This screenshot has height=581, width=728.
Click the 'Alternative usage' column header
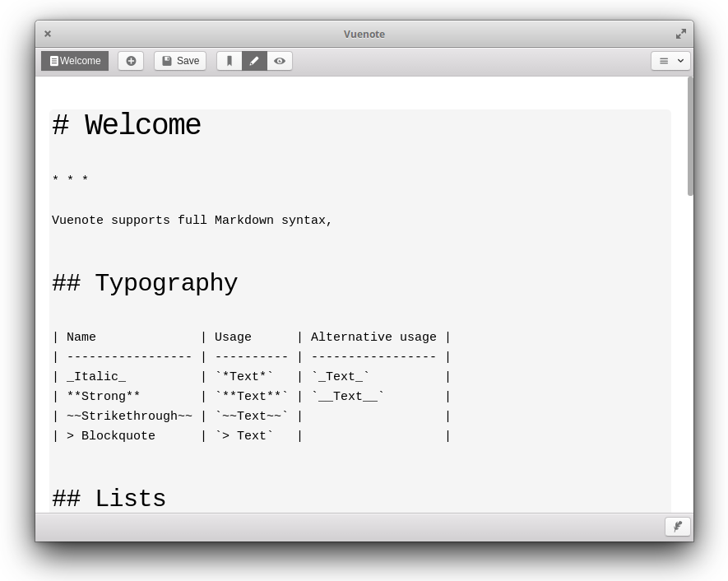pos(373,337)
